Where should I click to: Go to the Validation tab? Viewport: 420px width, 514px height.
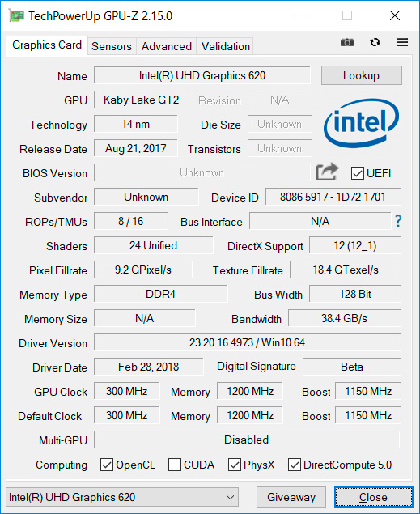coord(226,46)
